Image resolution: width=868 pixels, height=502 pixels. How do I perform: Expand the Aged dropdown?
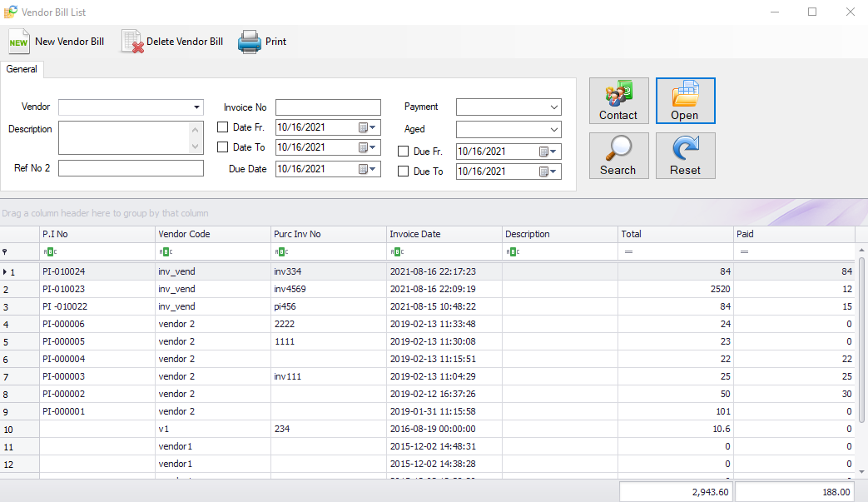pos(554,130)
